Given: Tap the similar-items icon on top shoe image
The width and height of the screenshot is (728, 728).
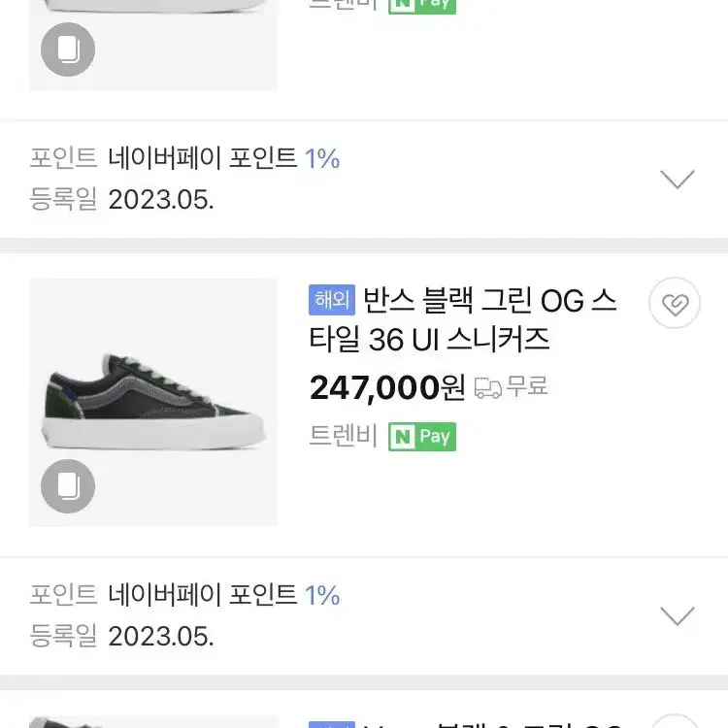Looking at the screenshot, I should (x=68, y=50).
